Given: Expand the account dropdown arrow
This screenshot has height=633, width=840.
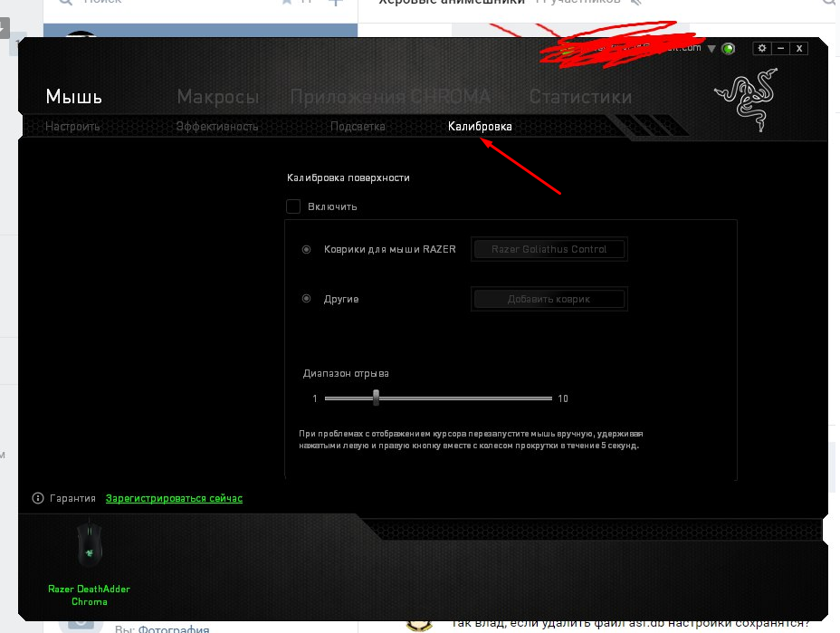Looking at the screenshot, I should [711, 49].
